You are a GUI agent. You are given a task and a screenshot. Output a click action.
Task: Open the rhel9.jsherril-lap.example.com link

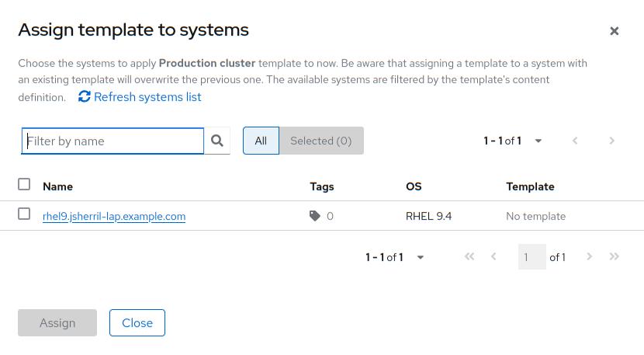point(114,216)
